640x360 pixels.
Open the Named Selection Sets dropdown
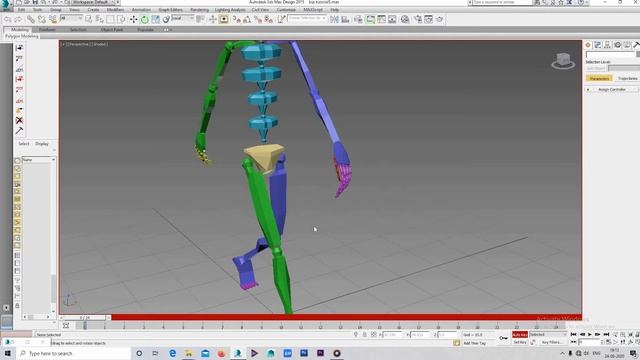tap(307, 18)
